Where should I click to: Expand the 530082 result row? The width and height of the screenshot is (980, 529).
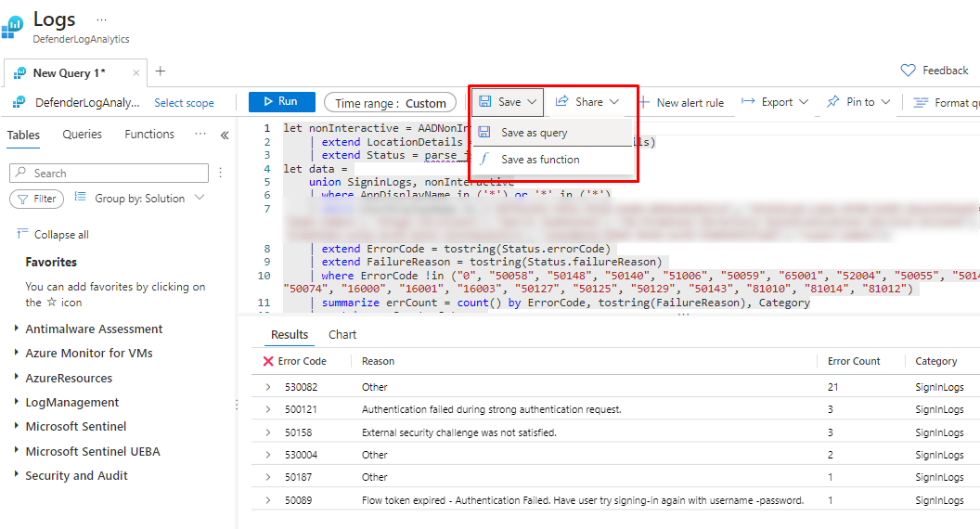(268, 387)
